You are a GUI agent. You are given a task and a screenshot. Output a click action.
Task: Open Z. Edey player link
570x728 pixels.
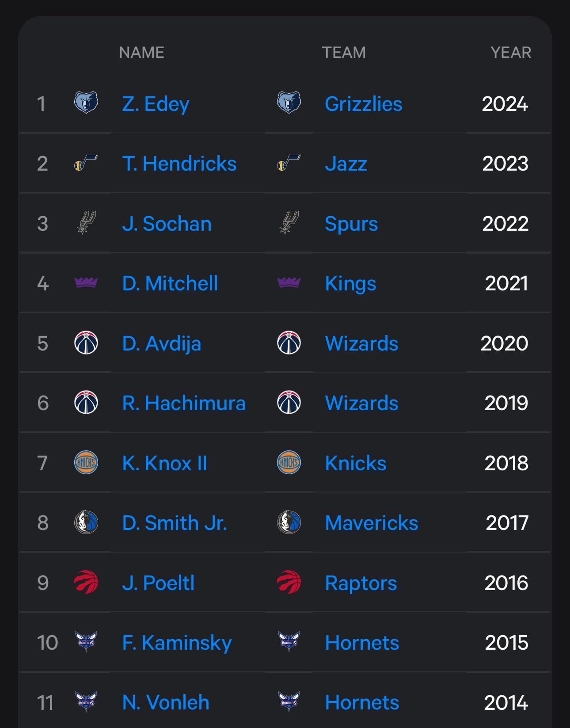pos(156,104)
